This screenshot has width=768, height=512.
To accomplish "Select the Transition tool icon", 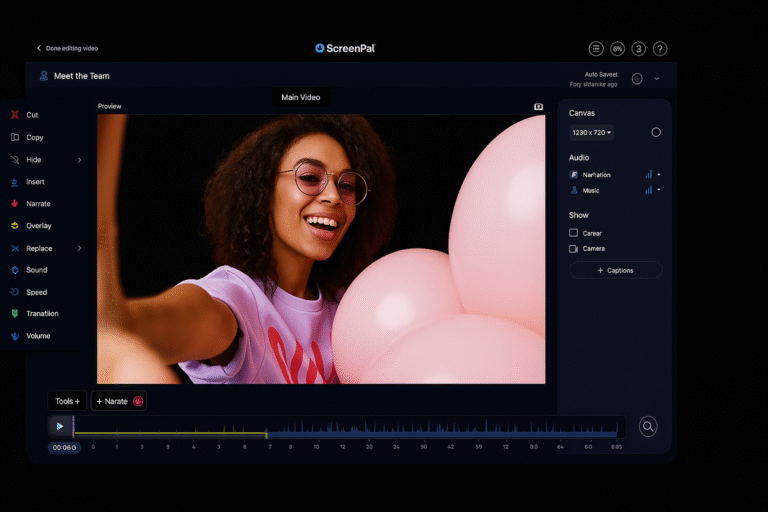I will 15,314.
